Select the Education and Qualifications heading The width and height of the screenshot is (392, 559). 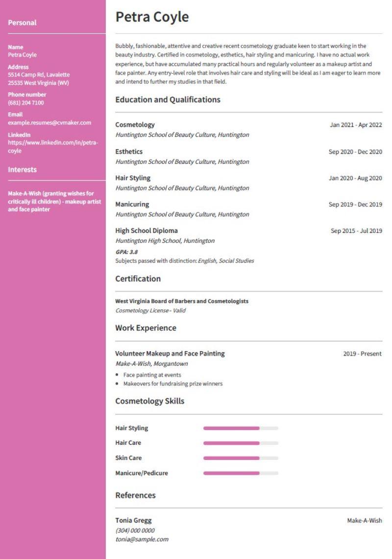tap(168, 100)
